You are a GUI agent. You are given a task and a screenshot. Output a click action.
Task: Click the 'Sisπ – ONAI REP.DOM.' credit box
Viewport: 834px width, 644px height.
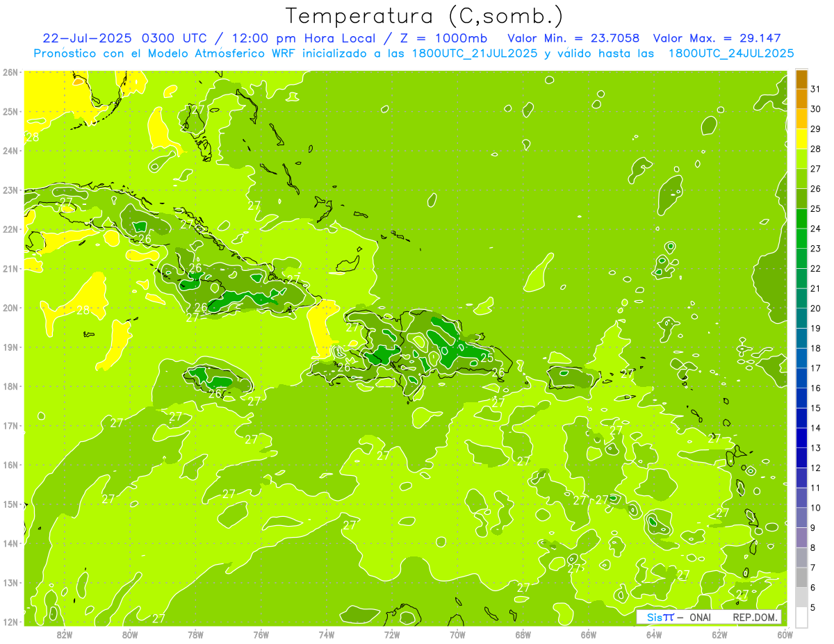[709, 617]
